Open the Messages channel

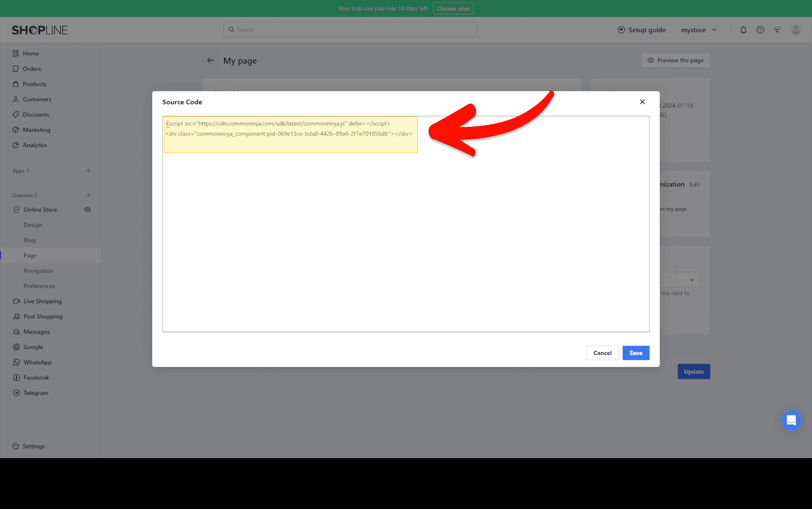37,332
